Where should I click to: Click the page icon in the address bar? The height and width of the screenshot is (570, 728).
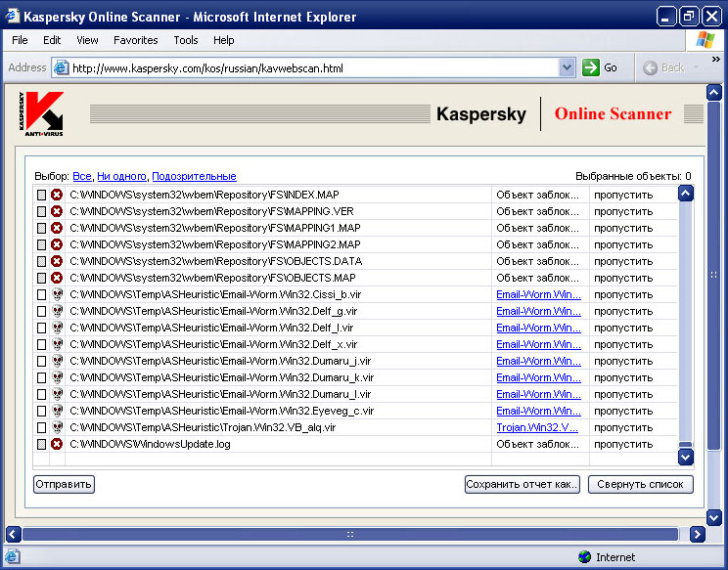click(x=62, y=68)
